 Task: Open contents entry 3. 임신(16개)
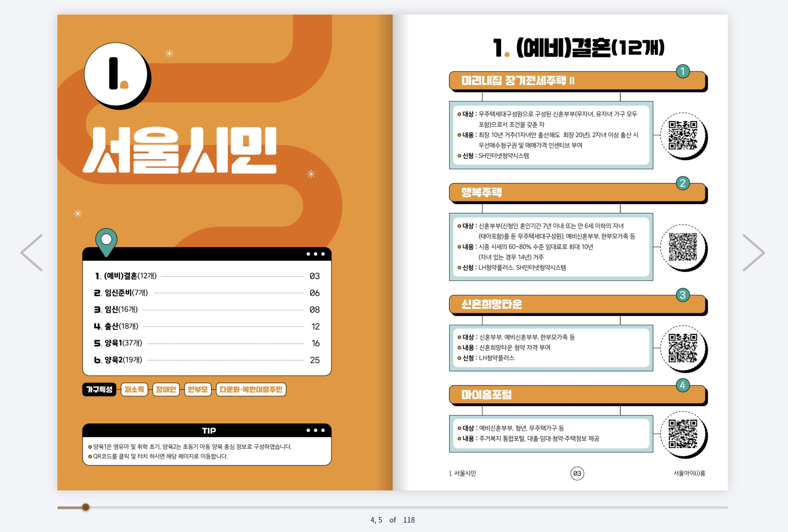[207, 309]
